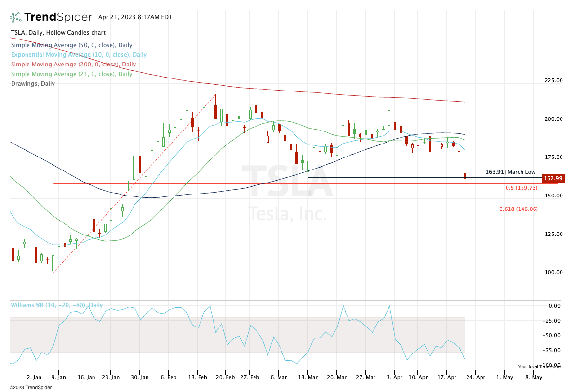Viewport: 575px width, 392px height.
Task: Click the 10. Apr date label
Action: 418,378
